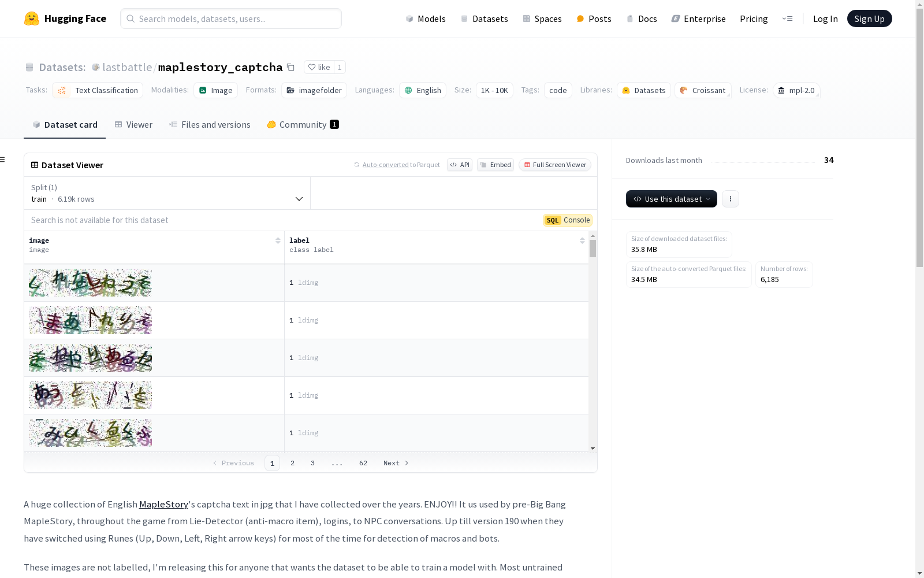Screen dimensions: 924x578
Task: Open the extra navigation menu icon
Action: coord(788,18)
